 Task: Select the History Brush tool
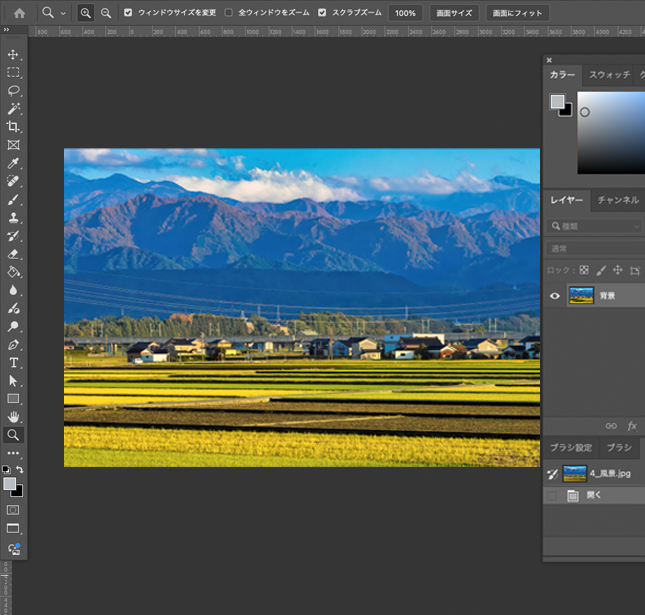coord(13,236)
